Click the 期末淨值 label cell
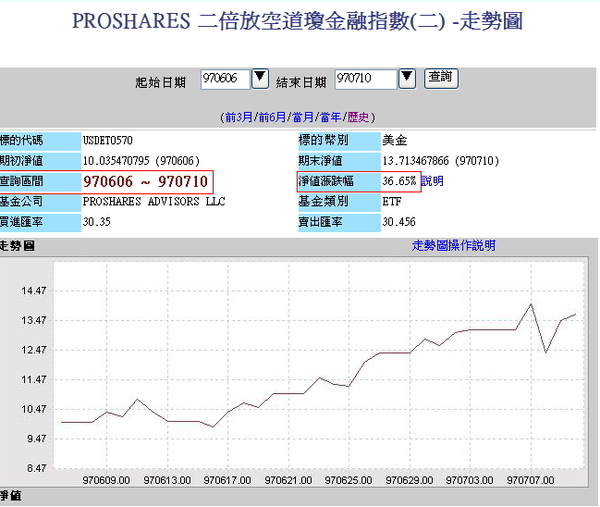This screenshot has height=507, width=600. point(339,161)
